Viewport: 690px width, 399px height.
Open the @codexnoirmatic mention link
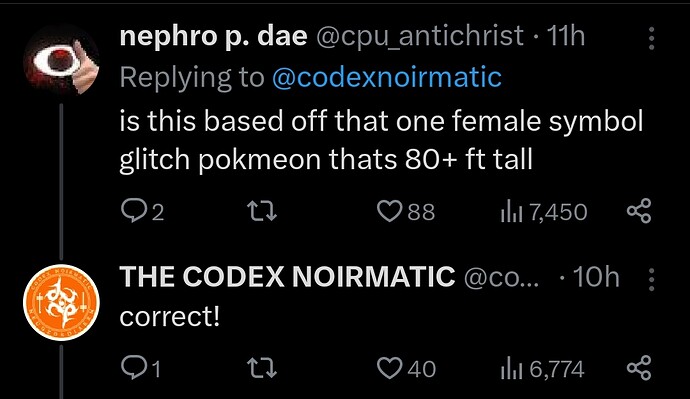[x=387, y=77]
